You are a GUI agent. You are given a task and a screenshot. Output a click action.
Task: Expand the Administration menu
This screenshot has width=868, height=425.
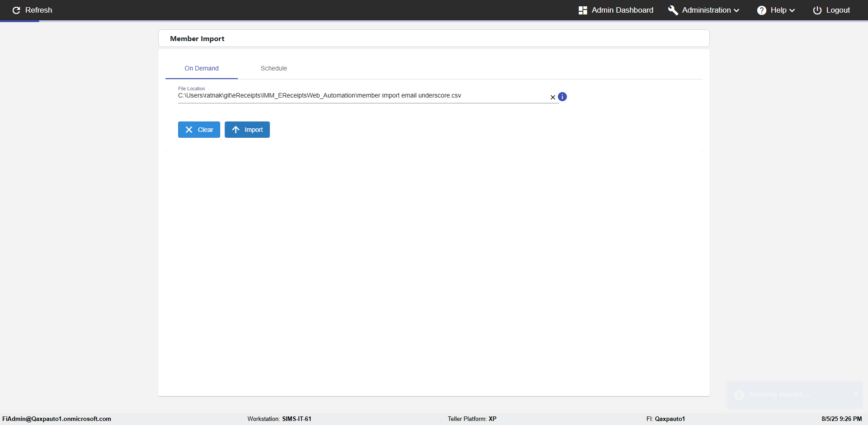point(704,10)
